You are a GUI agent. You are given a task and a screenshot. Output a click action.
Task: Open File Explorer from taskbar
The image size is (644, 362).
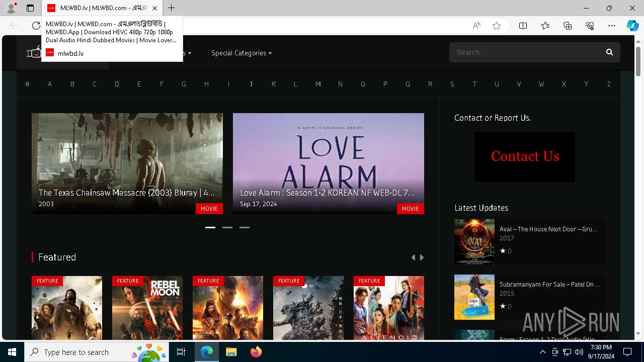[231, 352]
